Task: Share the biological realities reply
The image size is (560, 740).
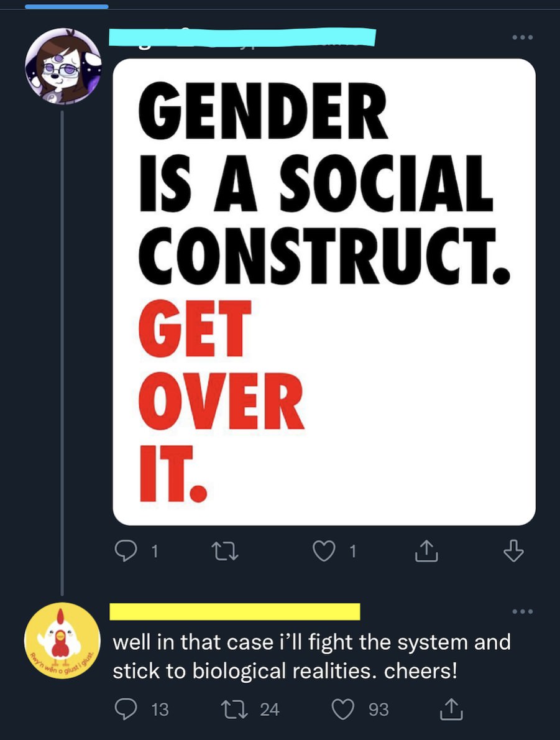Action: pyautogui.click(x=451, y=709)
